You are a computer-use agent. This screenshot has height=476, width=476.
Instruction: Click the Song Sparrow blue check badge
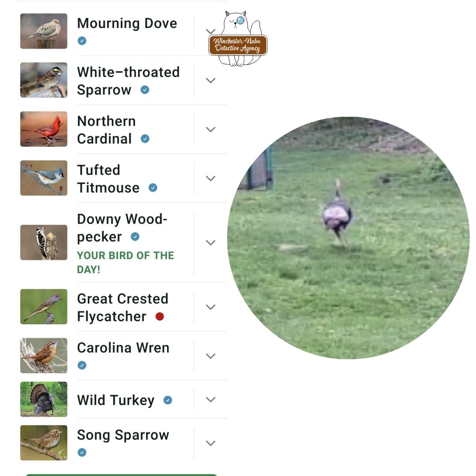tap(82, 452)
